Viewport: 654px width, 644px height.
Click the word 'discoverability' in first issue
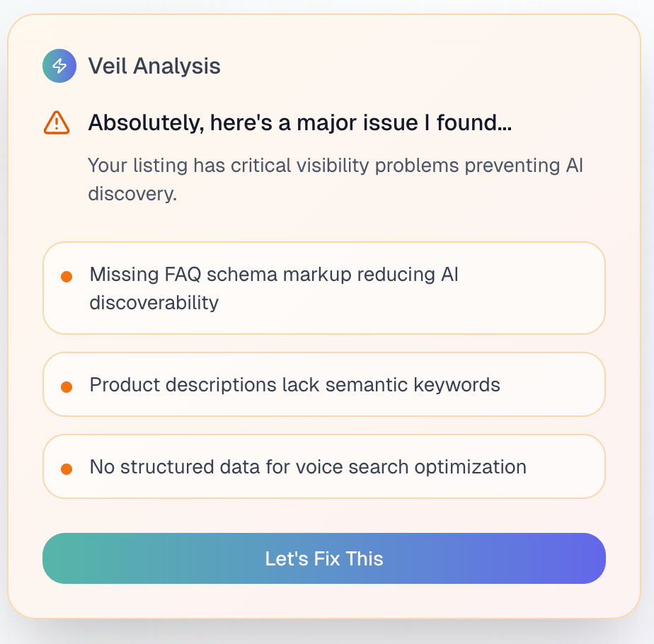coord(154,303)
